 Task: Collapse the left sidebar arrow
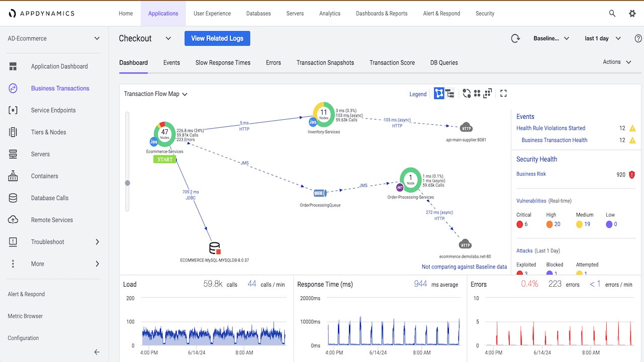(97, 352)
